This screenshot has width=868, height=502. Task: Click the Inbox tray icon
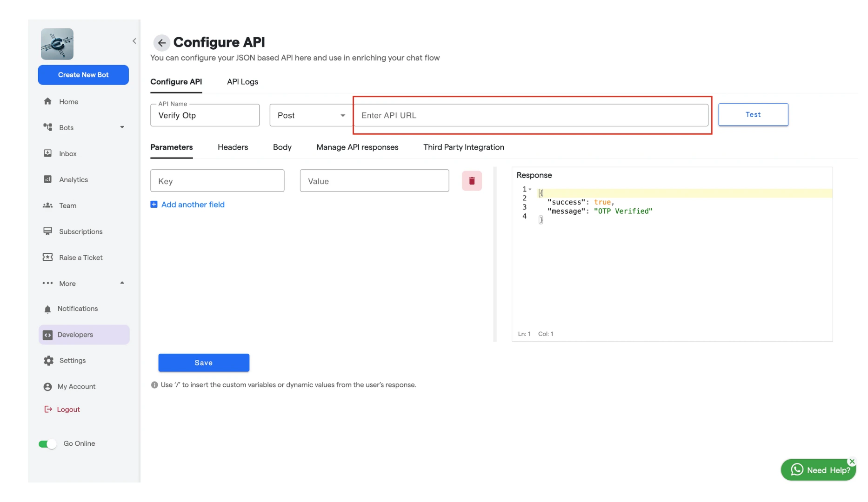[x=47, y=153]
